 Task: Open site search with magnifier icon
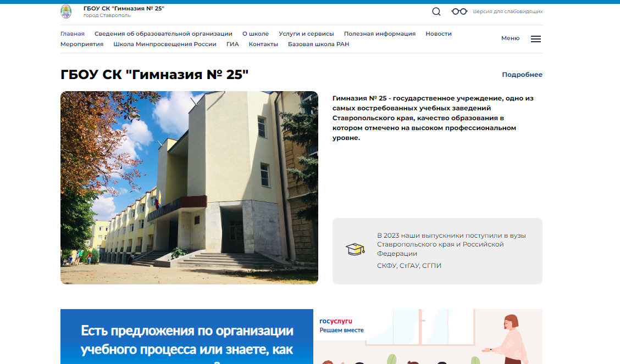[x=436, y=12]
